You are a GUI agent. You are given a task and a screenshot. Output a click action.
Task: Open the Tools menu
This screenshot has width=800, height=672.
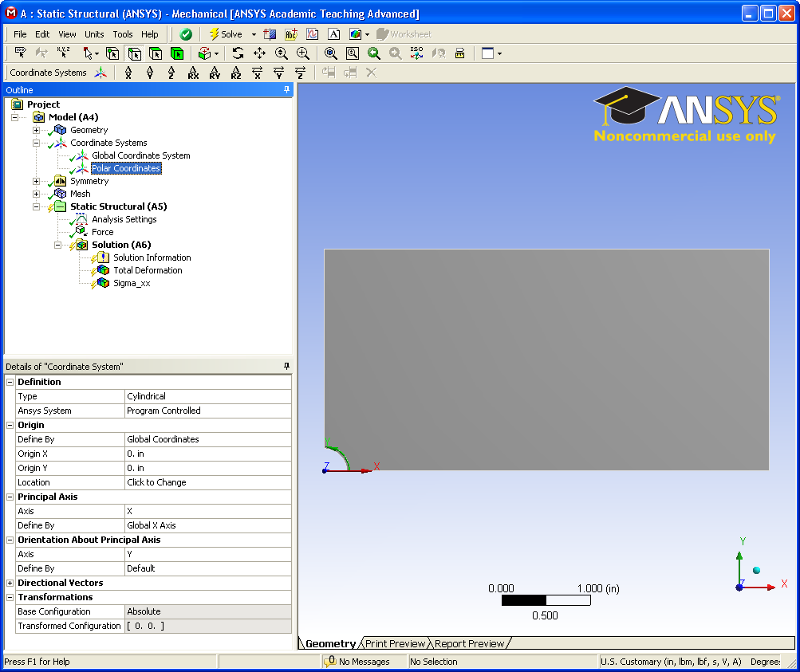[x=123, y=34]
